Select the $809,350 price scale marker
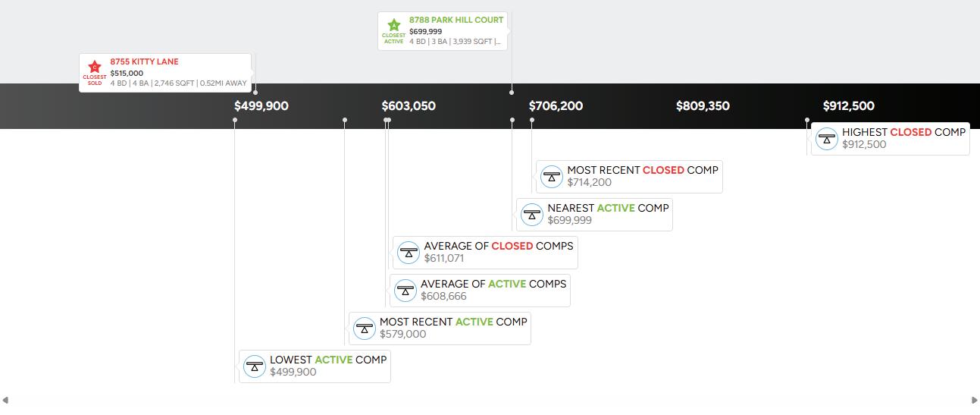This screenshot has width=980, height=415. [703, 106]
